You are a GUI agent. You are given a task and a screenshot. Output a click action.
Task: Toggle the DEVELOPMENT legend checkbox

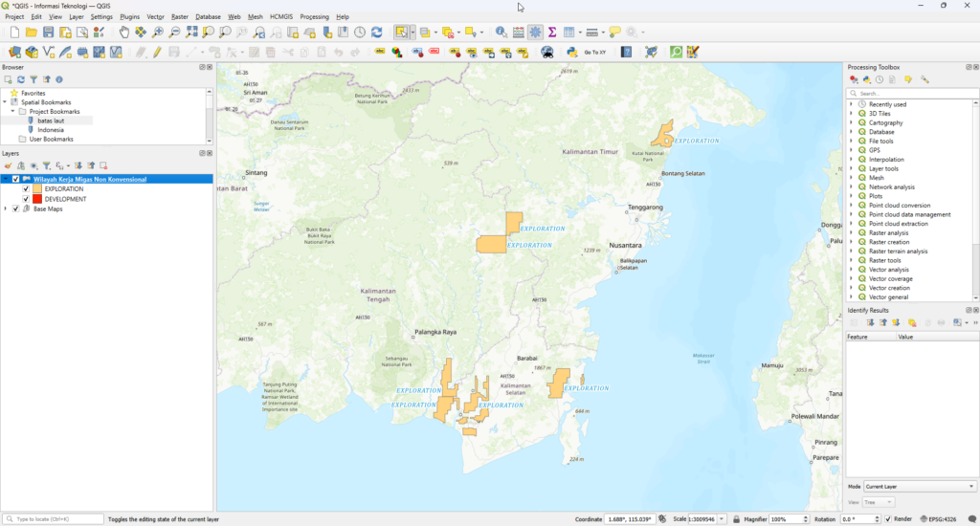pyautogui.click(x=27, y=199)
